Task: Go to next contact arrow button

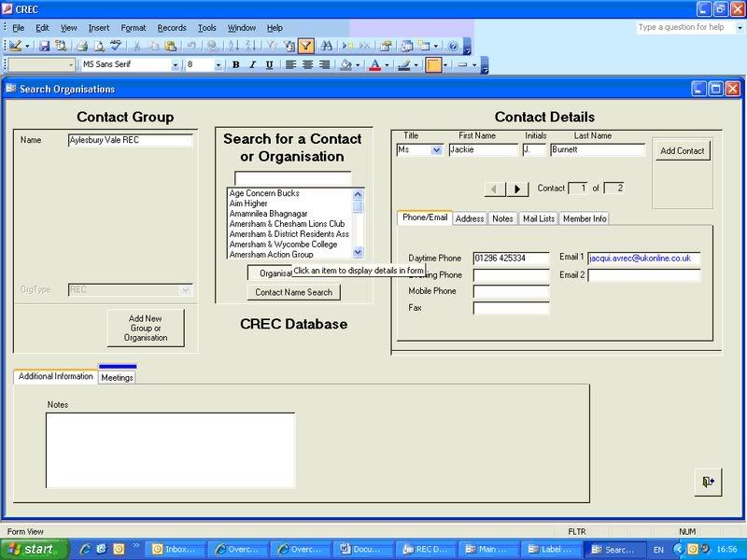Action: pos(517,189)
